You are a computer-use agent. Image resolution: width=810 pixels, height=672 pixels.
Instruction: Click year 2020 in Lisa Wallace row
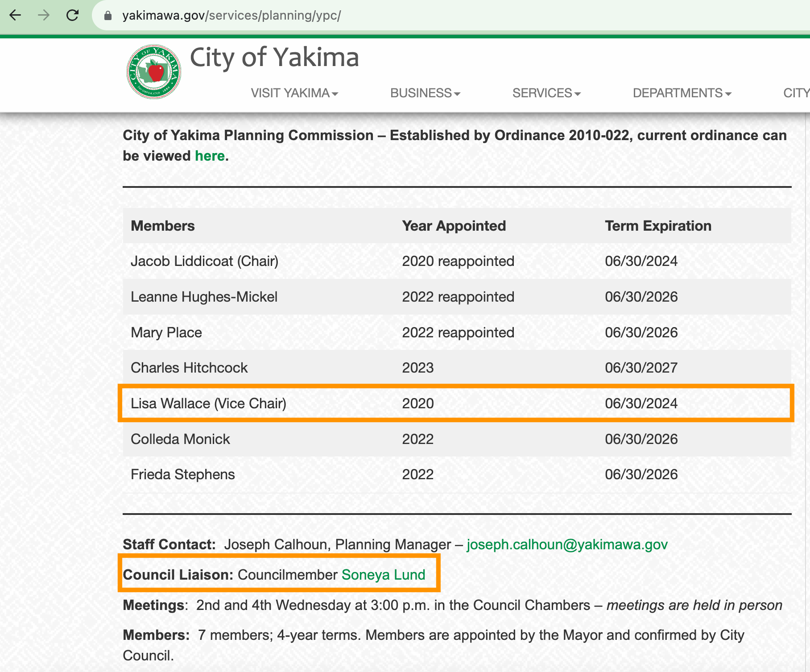(418, 403)
